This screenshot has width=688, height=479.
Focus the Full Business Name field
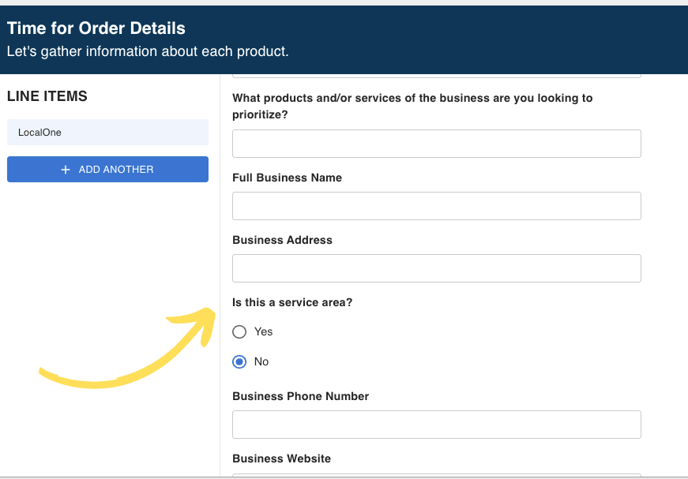436,206
